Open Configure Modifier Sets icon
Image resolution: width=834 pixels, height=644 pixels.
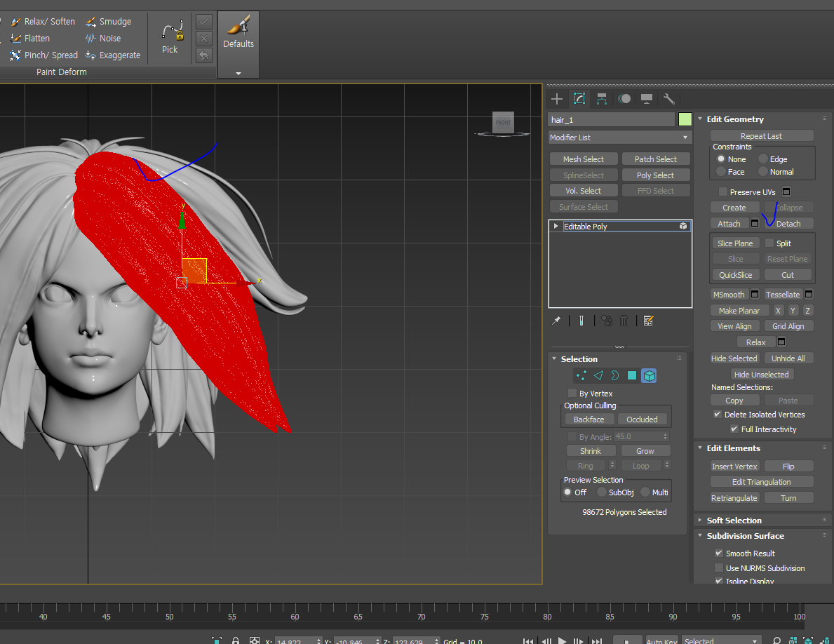[648, 321]
